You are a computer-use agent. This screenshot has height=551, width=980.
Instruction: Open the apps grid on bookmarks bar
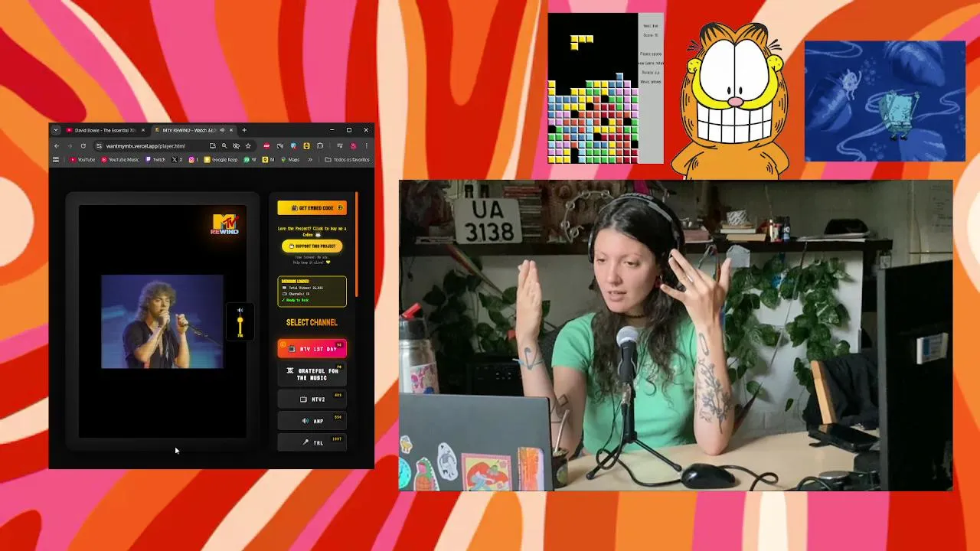56,160
